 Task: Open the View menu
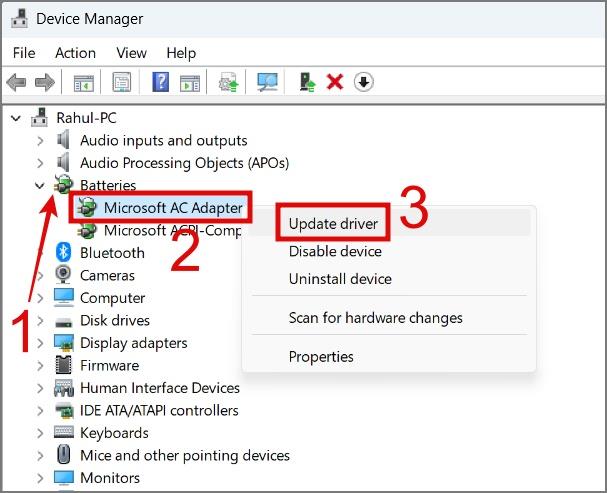click(131, 53)
